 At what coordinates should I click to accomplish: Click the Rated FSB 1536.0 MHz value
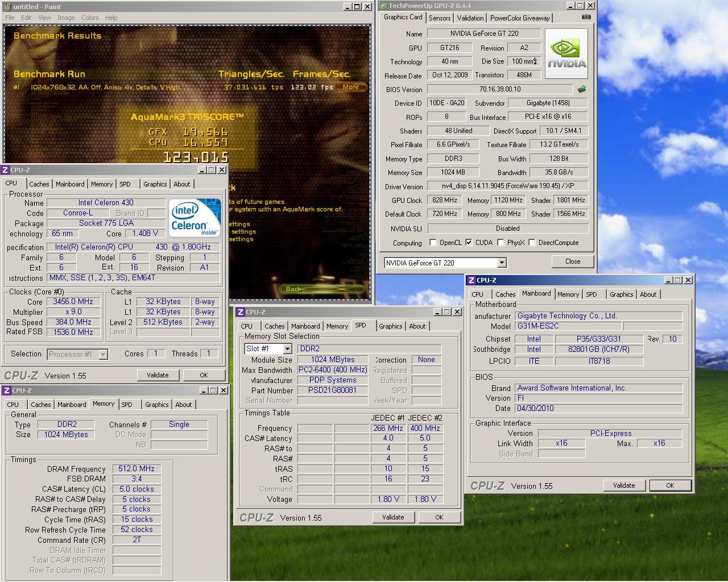pos(73,332)
